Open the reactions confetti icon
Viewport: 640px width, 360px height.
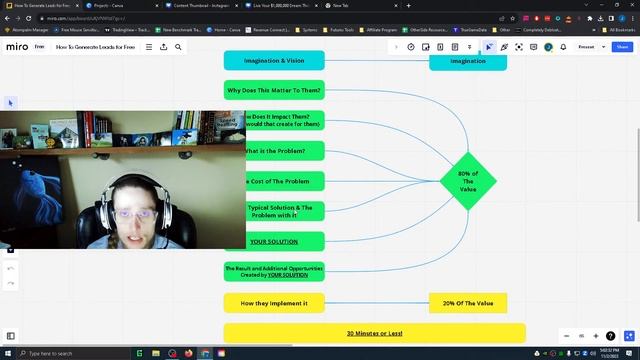tap(504, 47)
